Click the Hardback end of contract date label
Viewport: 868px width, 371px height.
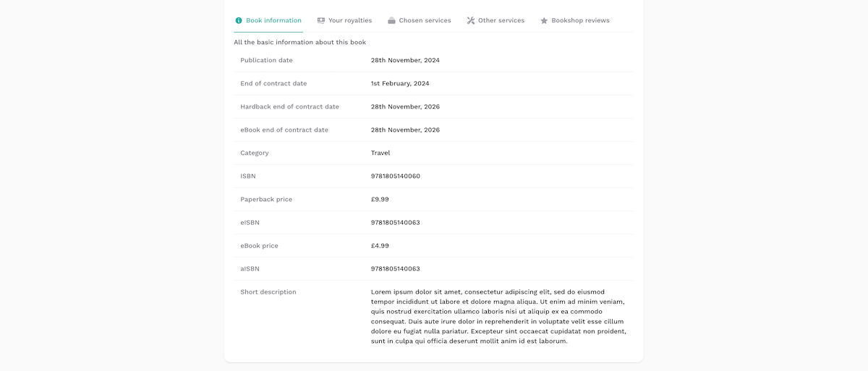pos(289,106)
